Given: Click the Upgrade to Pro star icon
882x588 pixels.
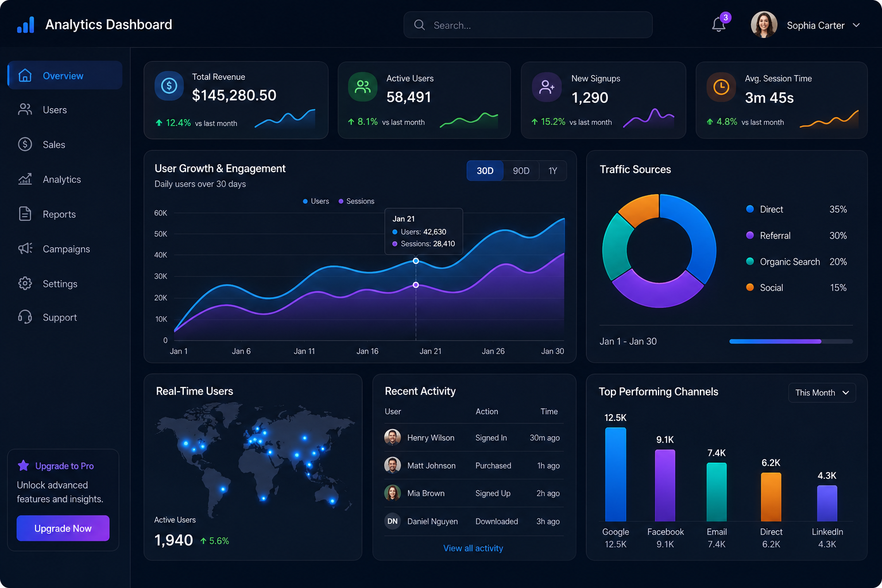Looking at the screenshot, I should pos(24,466).
